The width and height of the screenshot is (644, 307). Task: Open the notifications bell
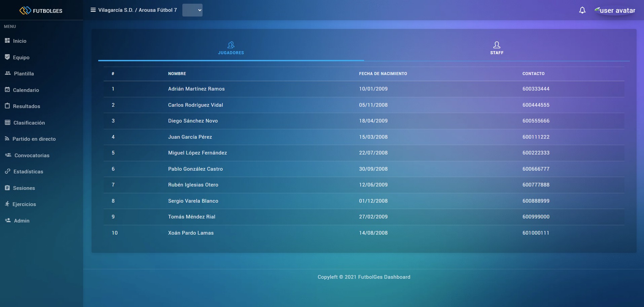582,10
